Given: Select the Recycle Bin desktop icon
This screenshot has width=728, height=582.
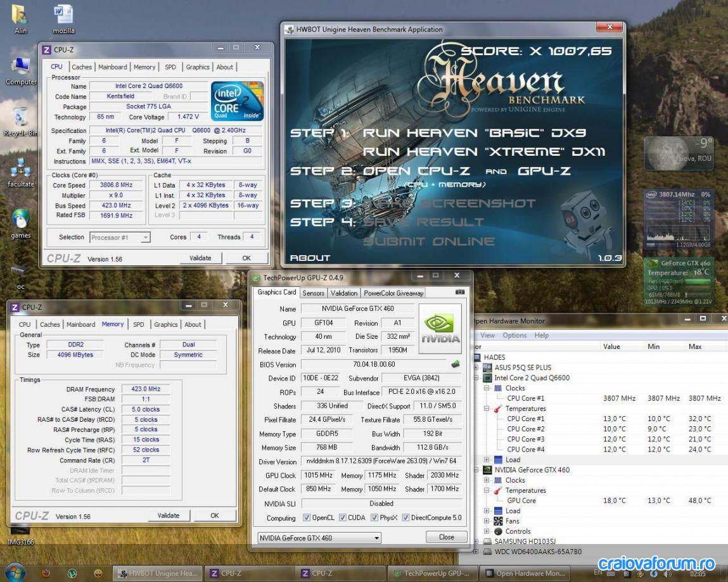Looking at the screenshot, I should coord(20,122).
